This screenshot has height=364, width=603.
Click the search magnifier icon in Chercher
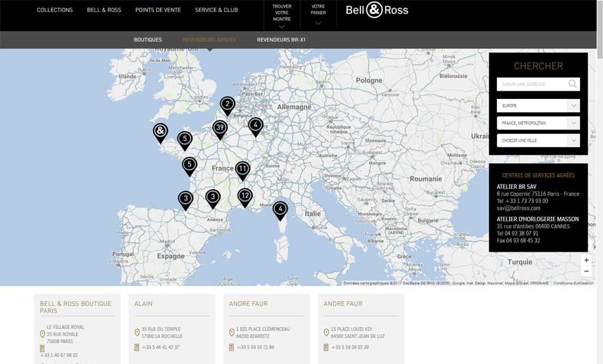point(573,84)
